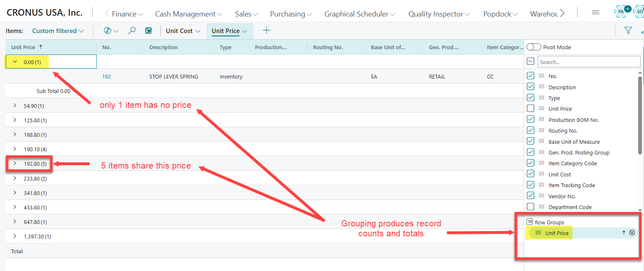644x271 pixels.
Task: Click the CRONUS USA, Inc. company link
Action: coord(44,12)
